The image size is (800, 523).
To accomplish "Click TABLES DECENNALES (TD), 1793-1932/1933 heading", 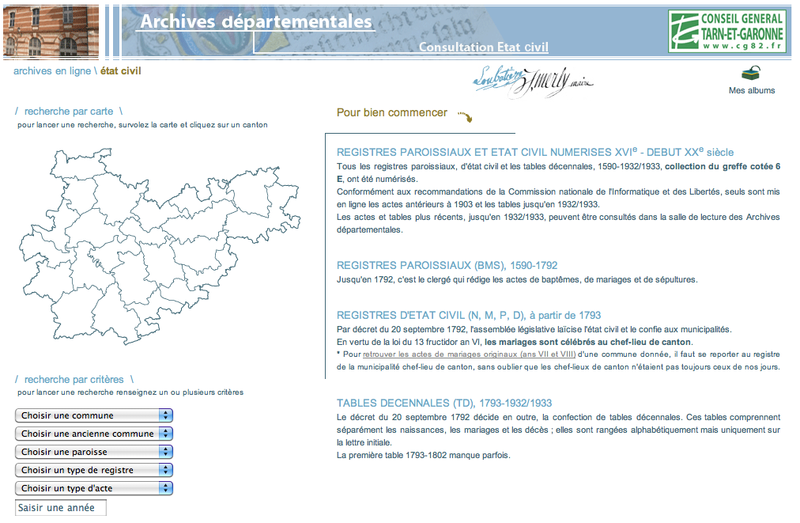I will point(444,403).
